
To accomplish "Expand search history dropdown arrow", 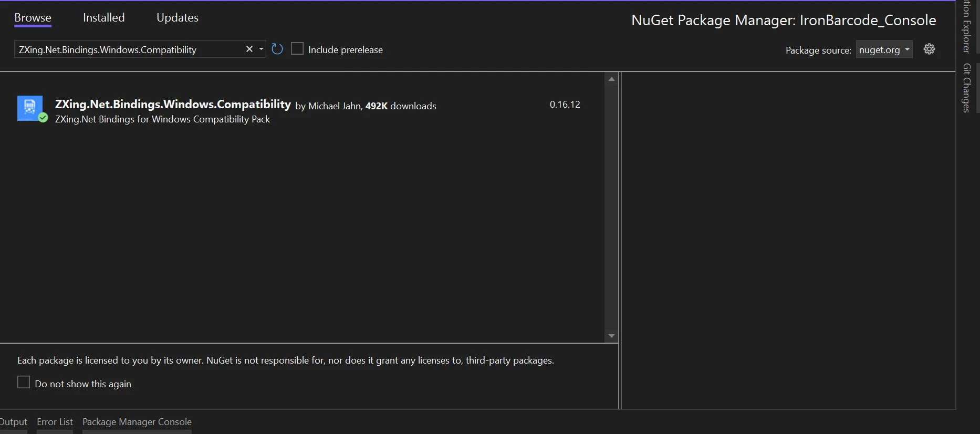I will [261, 49].
